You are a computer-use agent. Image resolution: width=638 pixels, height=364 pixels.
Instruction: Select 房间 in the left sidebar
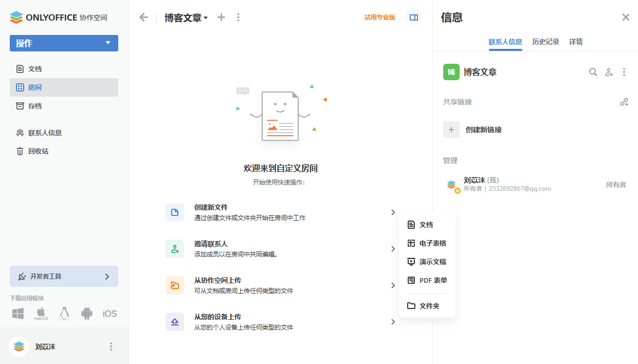(x=64, y=87)
